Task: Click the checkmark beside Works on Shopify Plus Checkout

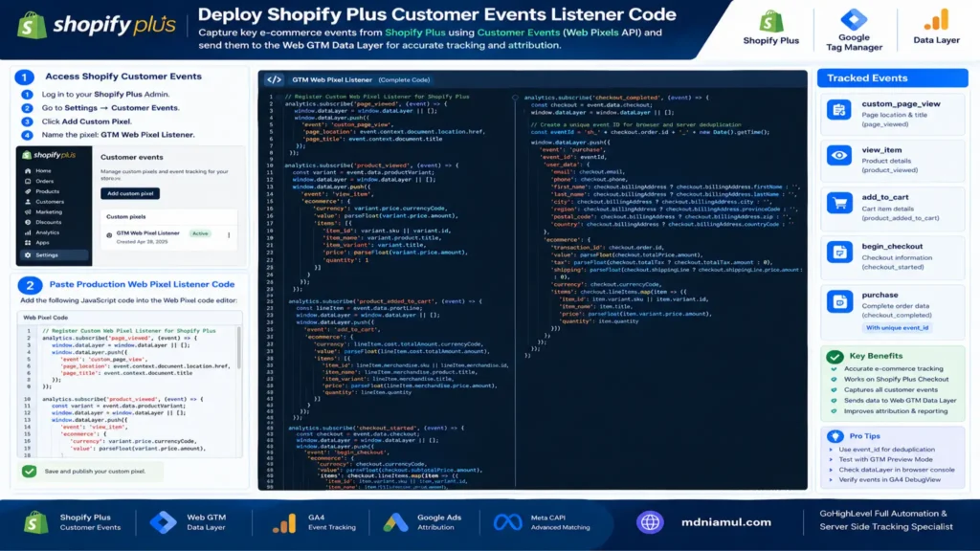Action: coord(834,379)
